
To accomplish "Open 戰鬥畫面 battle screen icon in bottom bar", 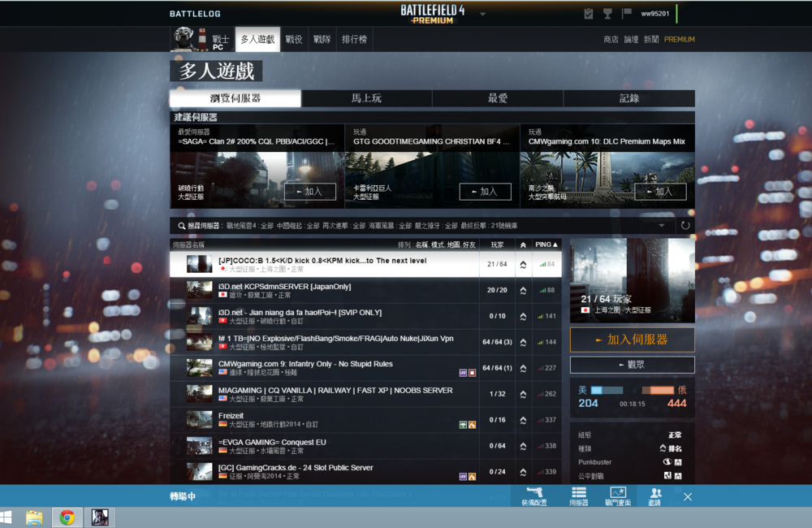I will click(x=618, y=496).
